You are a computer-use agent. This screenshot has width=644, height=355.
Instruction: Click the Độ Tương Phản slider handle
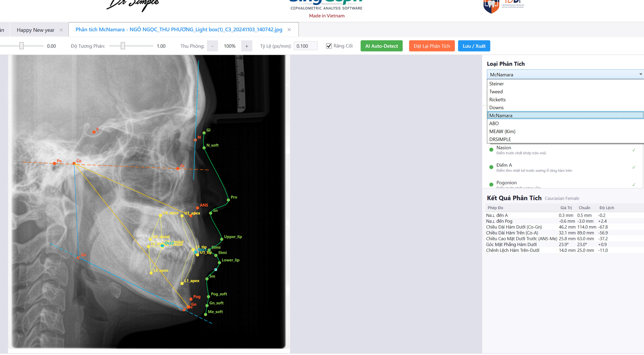tap(123, 46)
